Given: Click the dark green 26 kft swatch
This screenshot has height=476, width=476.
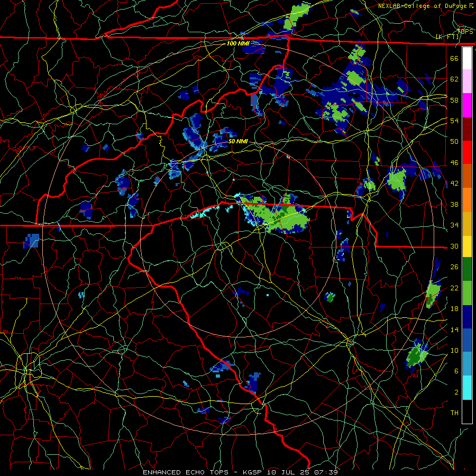Looking at the screenshot, I should tap(467, 269).
